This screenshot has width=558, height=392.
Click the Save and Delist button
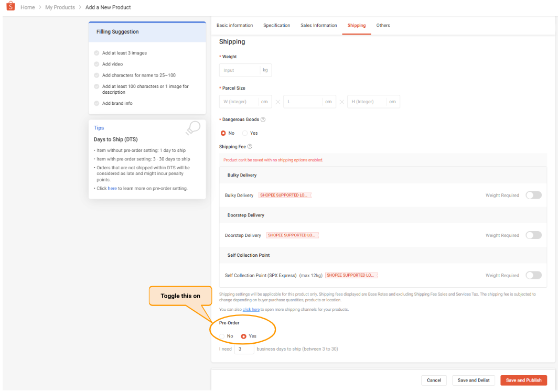473,380
